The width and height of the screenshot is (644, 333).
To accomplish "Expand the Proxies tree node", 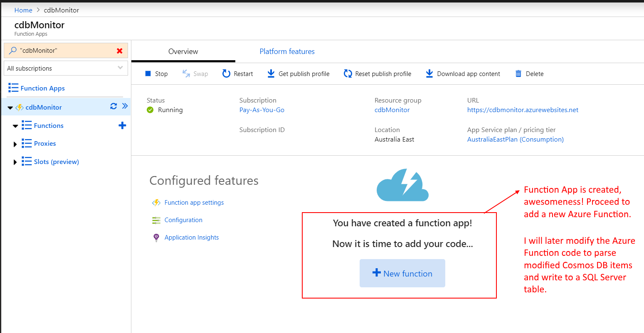I will click(15, 144).
